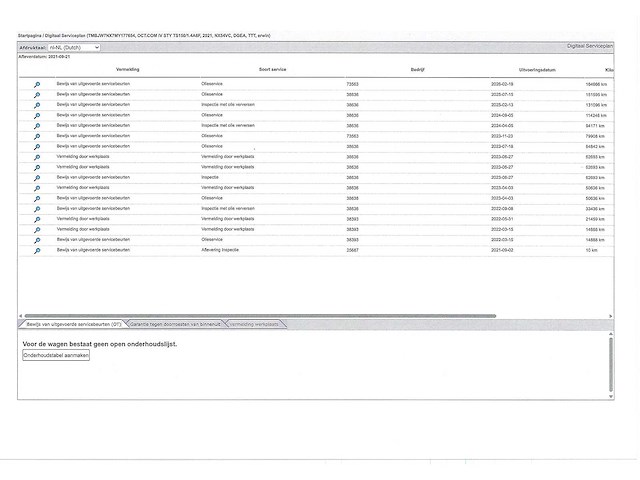View details of the 2025-02-13 inspection entry
640x480 pixels.
click(x=37, y=105)
